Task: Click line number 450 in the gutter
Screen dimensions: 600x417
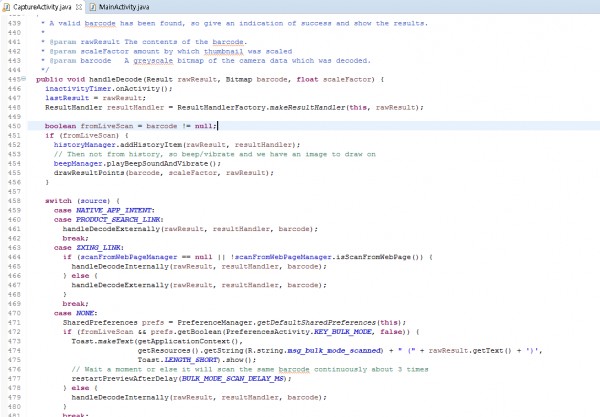Action: click(15, 126)
